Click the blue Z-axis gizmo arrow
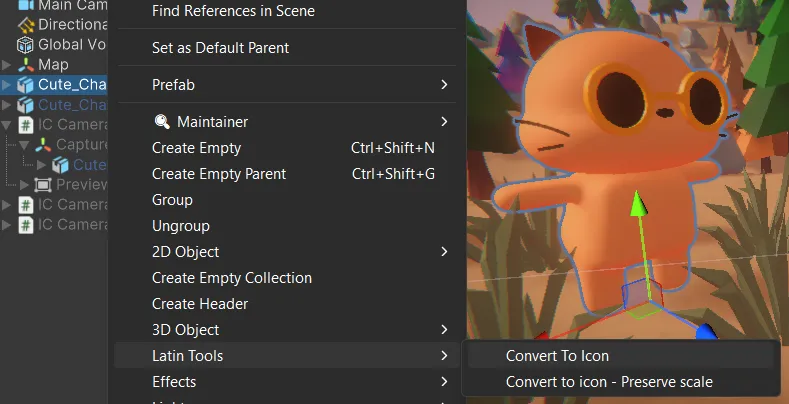The height and width of the screenshot is (404, 789). click(705, 332)
